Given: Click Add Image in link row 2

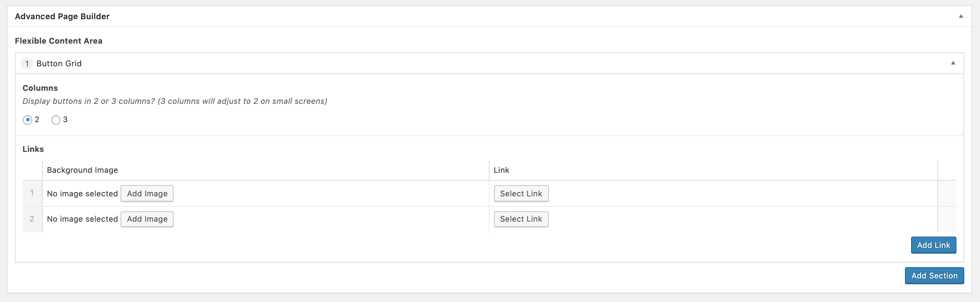Looking at the screenshot, I should click(147, 219).
